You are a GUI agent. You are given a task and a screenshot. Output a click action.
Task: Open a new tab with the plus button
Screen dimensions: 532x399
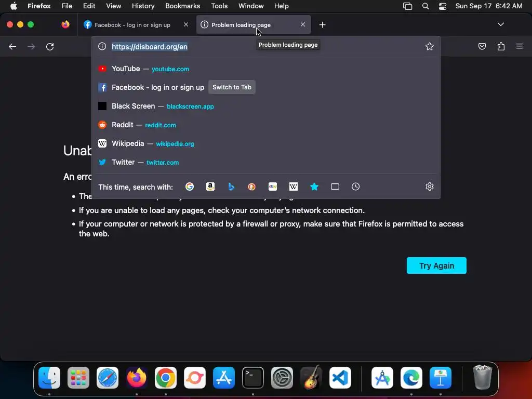click(322, 25)
